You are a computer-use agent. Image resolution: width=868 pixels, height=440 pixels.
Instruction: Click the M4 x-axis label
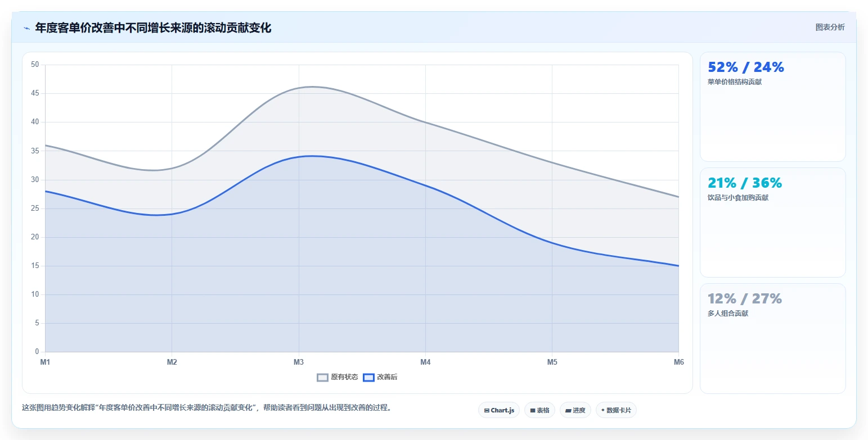[425, 362]
